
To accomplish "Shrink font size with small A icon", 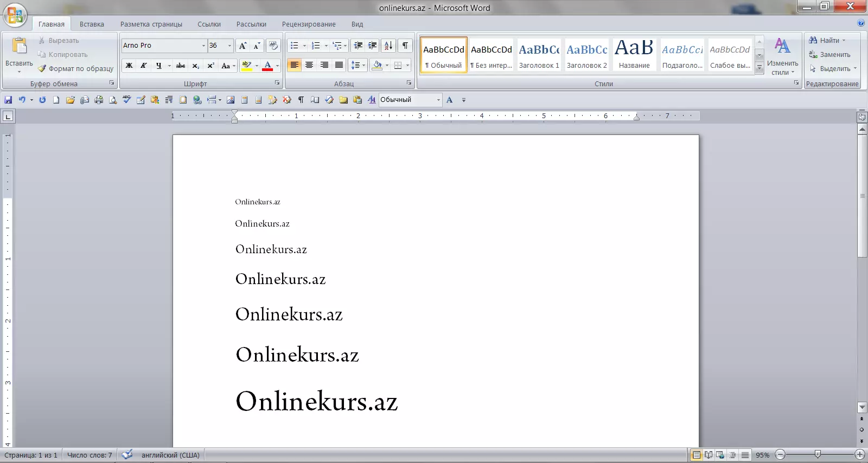I will pyautogui.click(x=257, y=46).
